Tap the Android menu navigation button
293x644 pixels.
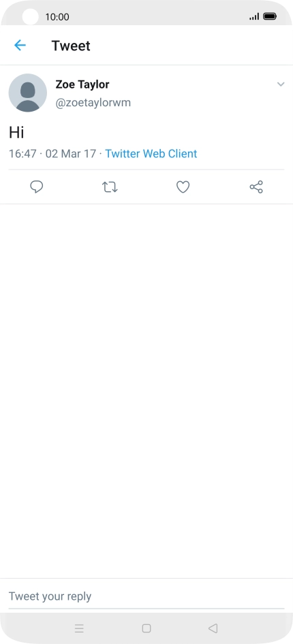tap(79, 628)
